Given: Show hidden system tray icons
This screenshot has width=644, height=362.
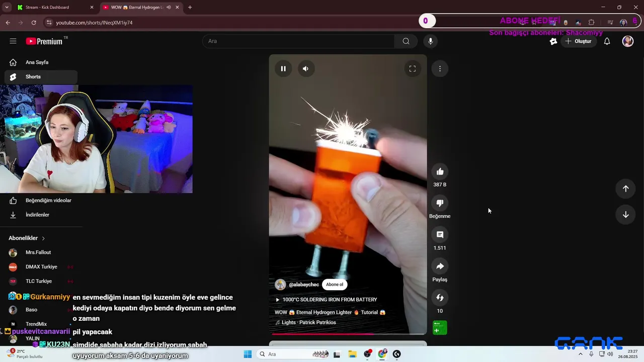Looking at the screenshot, I should [x=580, y=354].
